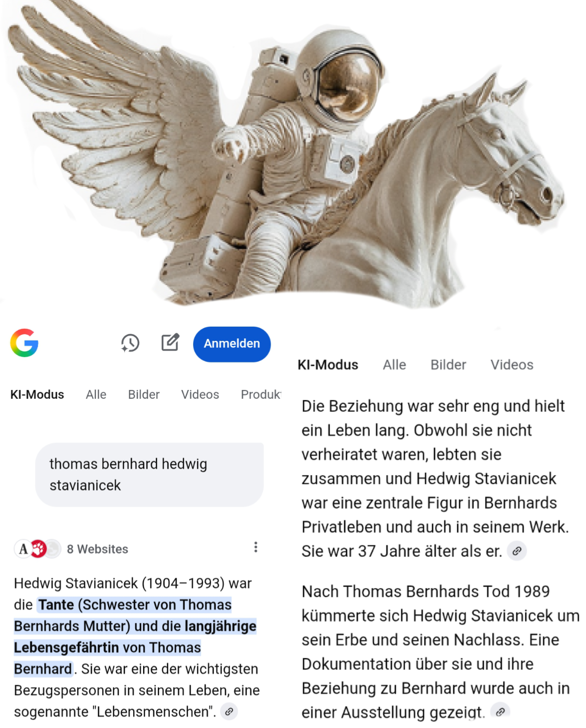
Task: Open the stacked website favicons source group
Action: point(38,549)
